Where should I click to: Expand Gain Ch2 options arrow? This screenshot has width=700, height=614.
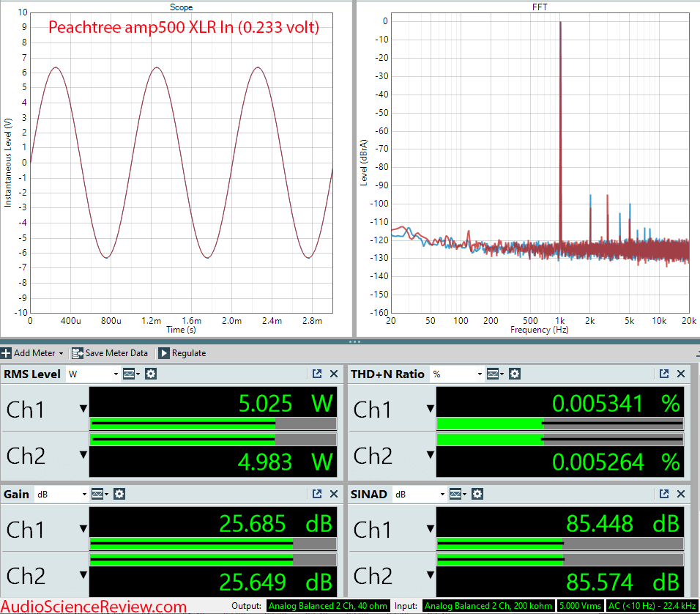click(83, 574)
